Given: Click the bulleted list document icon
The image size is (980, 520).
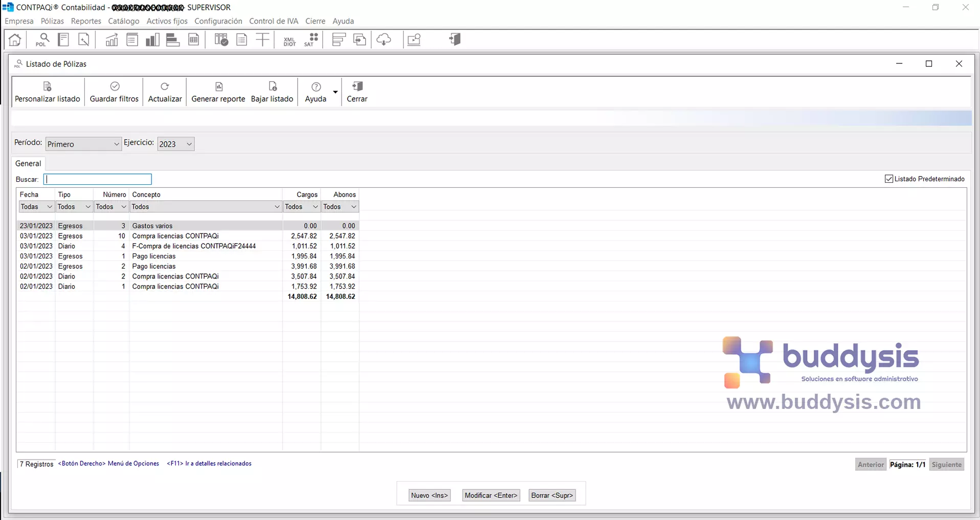Looking at the screenshot, I should pos(241,39).
